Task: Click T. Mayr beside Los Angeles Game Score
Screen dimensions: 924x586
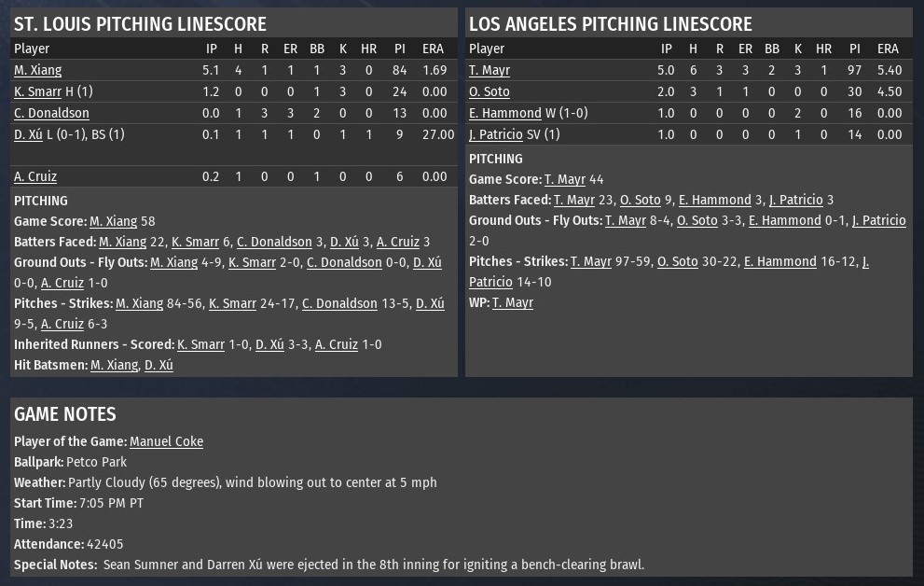Action: pos(565,179)
